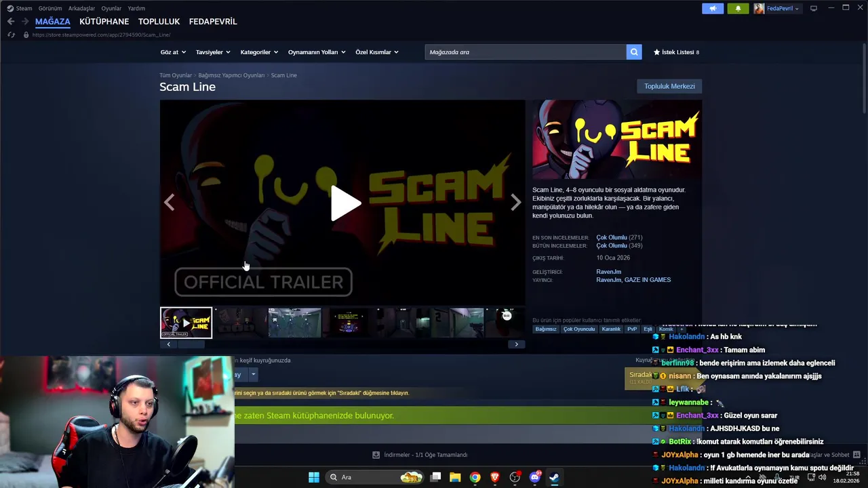868x488 pixels.
Task: Click the Scam Line capsule header image
Action: pos(617,140)
